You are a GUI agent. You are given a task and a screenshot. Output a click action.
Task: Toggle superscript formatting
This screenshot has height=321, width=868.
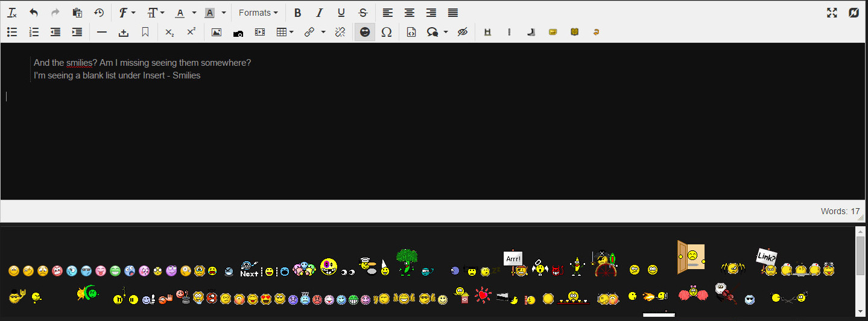[x=191, y=33]
